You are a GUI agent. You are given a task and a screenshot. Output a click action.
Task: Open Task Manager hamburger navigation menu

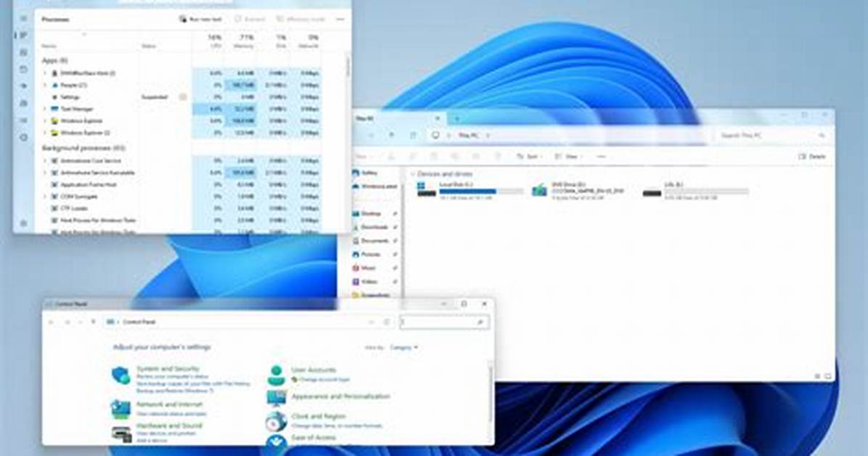click(23, 18)
